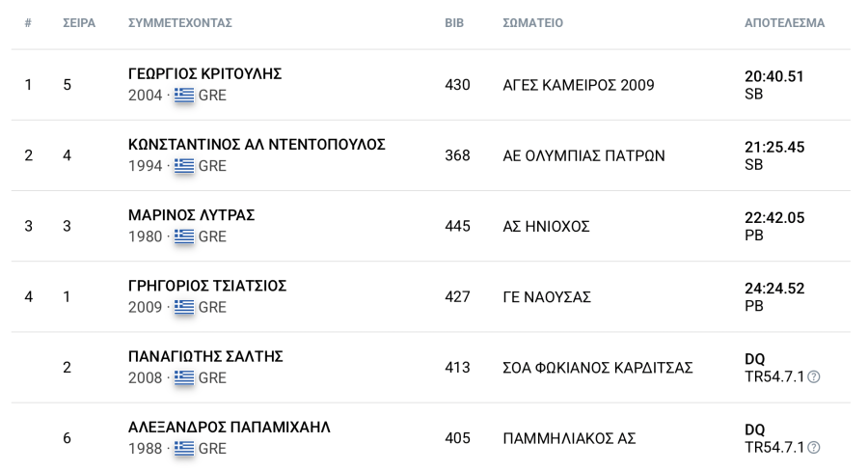Click the Greek flag under ΓΡΗΓΟΡΙΟΣ ΤΣΙΑΤΣΙΟΣ
The height and width of the screenshot is (472, 868).
[184, 307]
